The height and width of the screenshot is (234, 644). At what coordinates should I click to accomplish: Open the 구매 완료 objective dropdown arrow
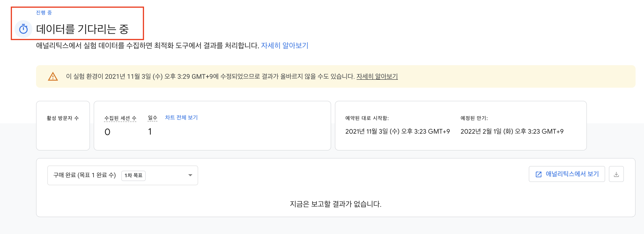pyautogui.click(x=190, y=175)
